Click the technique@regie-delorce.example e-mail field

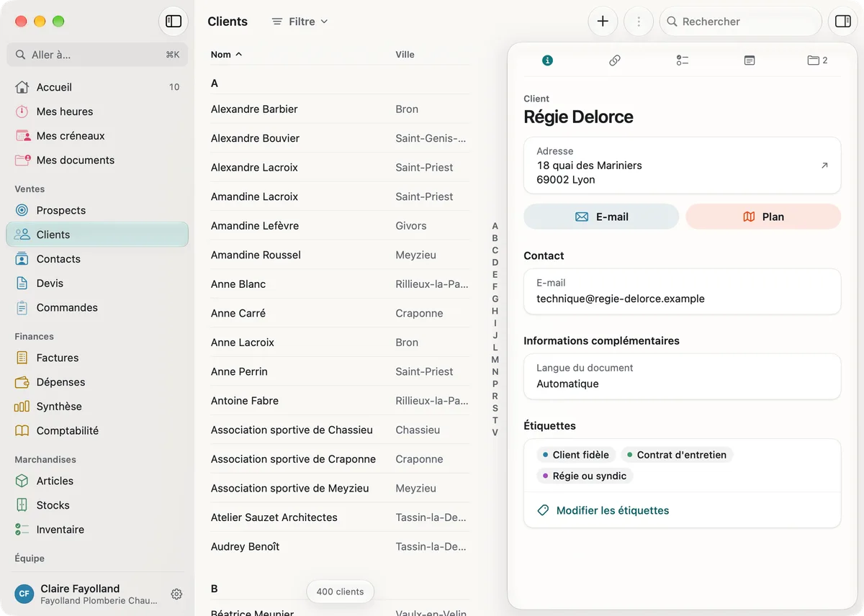click(682, 291)
